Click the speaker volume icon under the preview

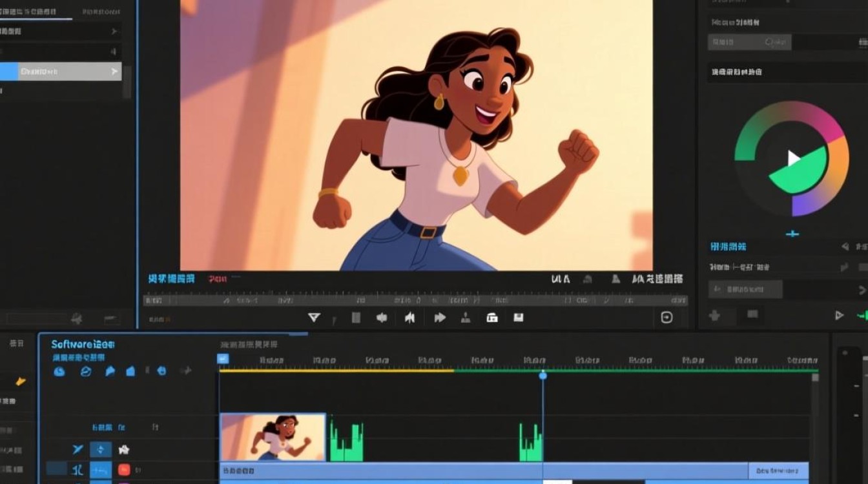click(382, 318)
